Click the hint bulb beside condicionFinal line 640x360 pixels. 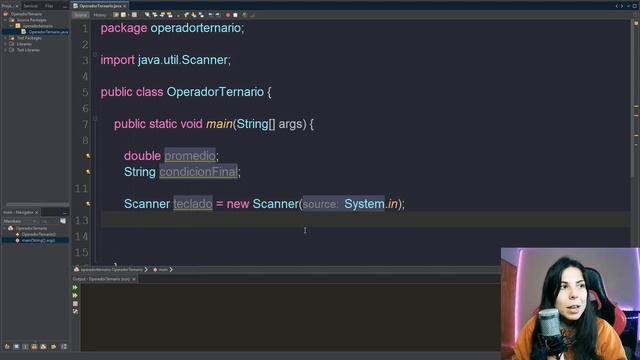88,172
